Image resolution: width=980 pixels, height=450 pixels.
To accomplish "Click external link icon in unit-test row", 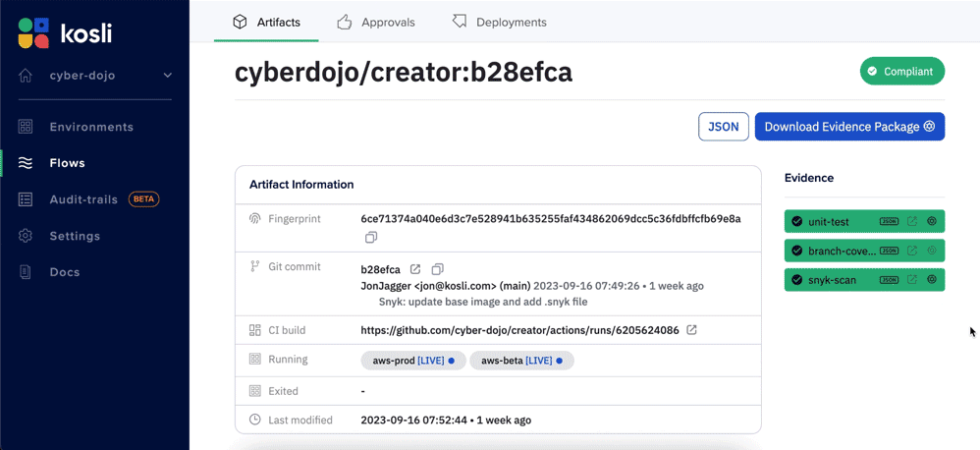I will click(x=912, y=221).
